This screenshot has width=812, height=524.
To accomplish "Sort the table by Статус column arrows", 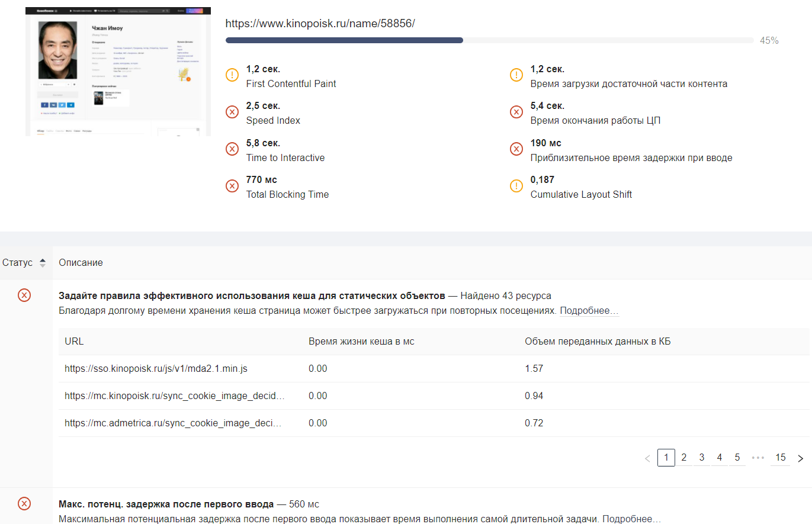I will tap(43, 263).
